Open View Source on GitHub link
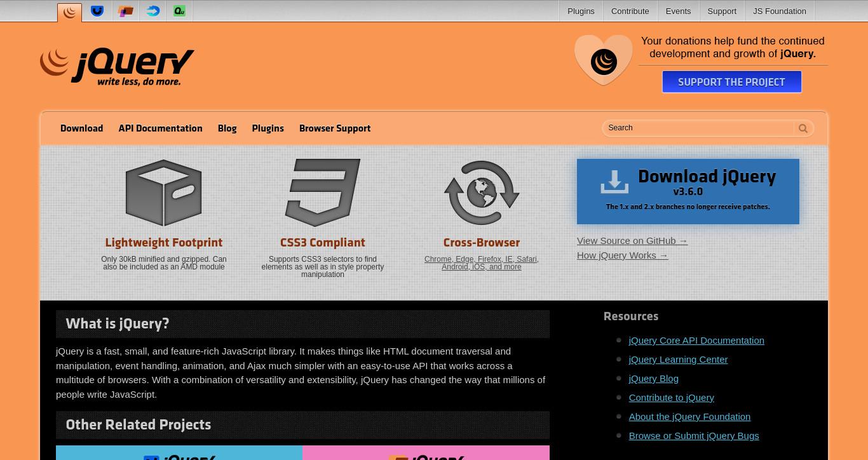868x460 pixels. click(x=632, y=241)
